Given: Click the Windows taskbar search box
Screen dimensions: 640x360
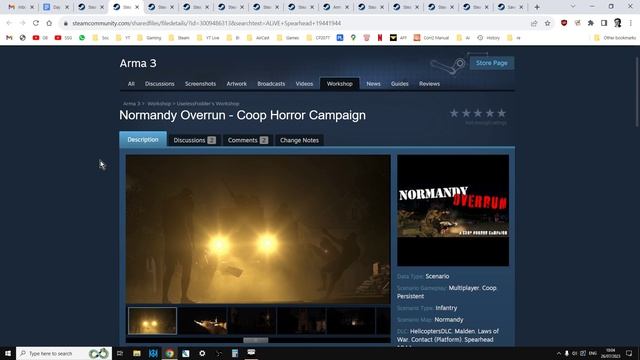Looking at the screenshot, I should tap(64, 353).
